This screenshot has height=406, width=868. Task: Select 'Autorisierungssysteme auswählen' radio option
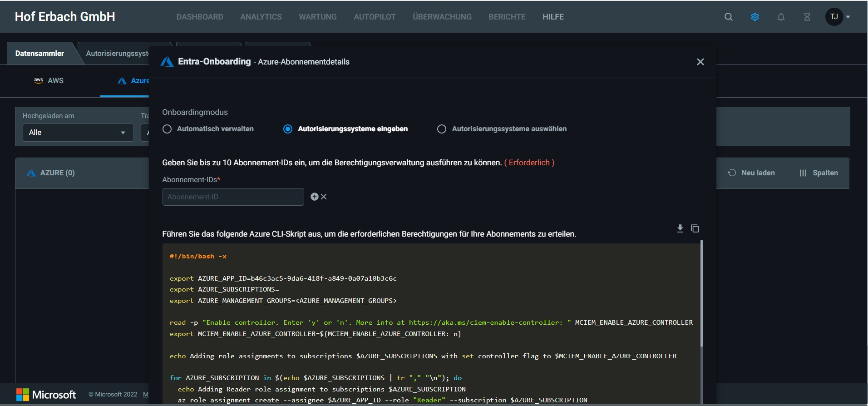coord(502,129)
